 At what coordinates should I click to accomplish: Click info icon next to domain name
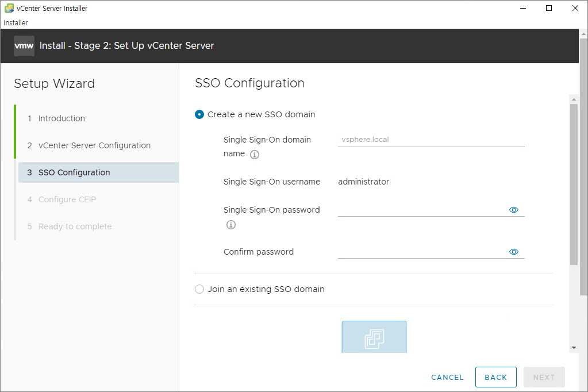(255, 155)
